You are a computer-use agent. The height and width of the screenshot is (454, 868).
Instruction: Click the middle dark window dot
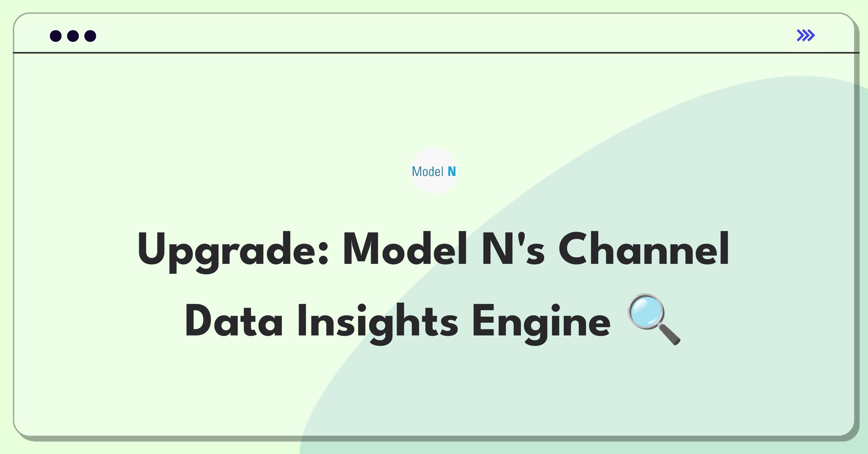pyautogui.click(x=73, y=36)
